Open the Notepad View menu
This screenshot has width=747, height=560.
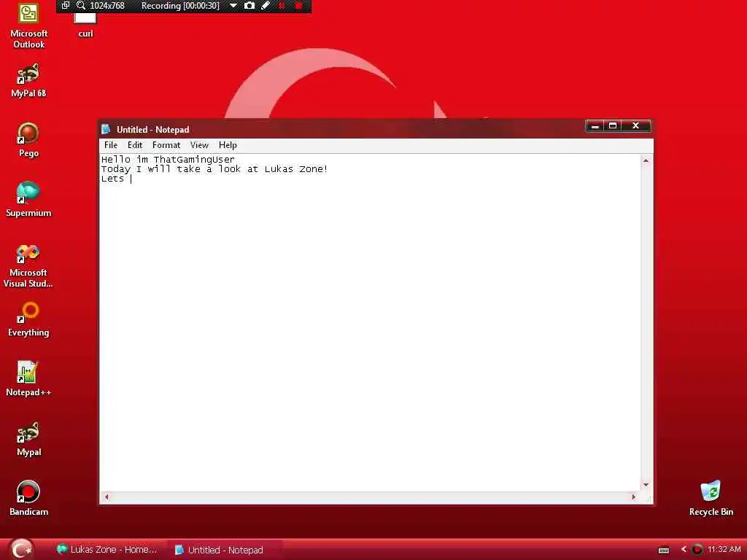(199, 145)
